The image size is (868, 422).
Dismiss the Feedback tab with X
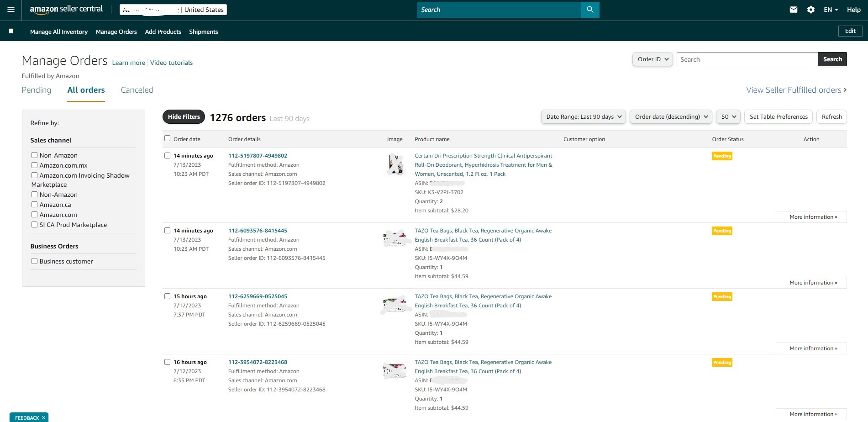click(43, 417)
